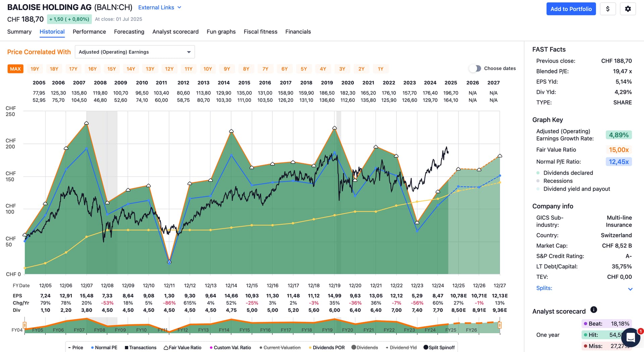Toggle Custom Val. Ratio legend item
This screenshot has height=352, width=644.
click(230, 348)
